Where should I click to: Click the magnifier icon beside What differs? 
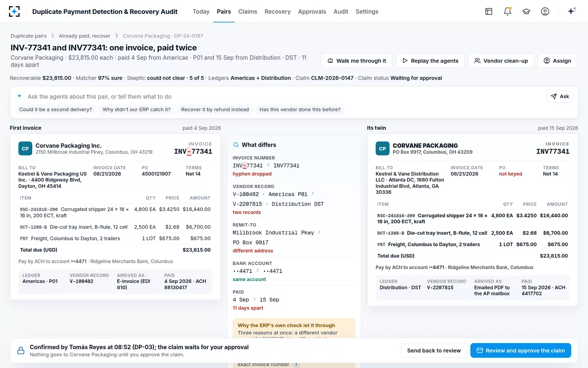click(x=236, y=145)
